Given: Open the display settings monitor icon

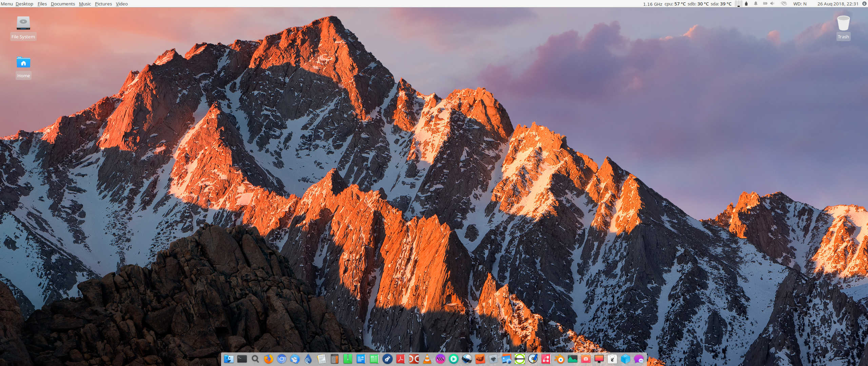Looking at the screenshot, I should point(599,359).
